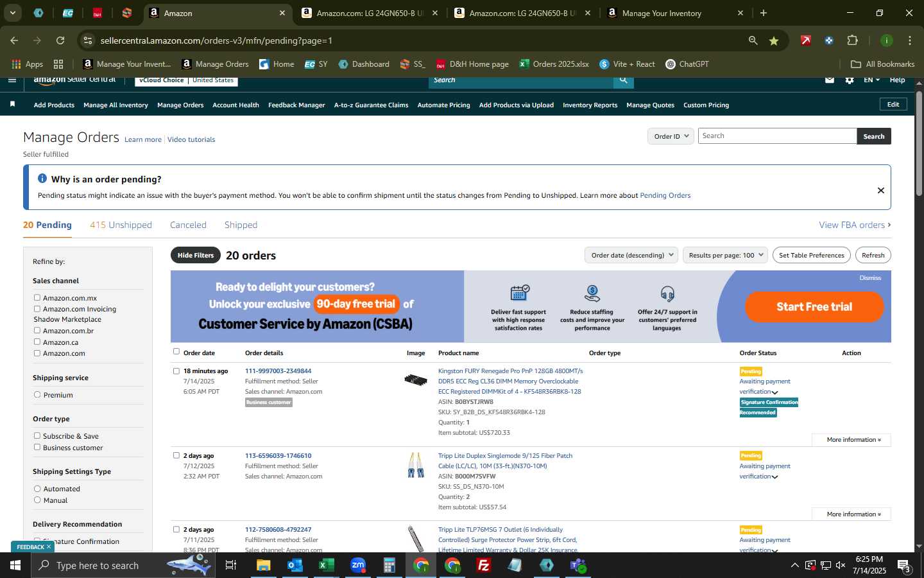Switch to the Shipped orders tab

241,225
